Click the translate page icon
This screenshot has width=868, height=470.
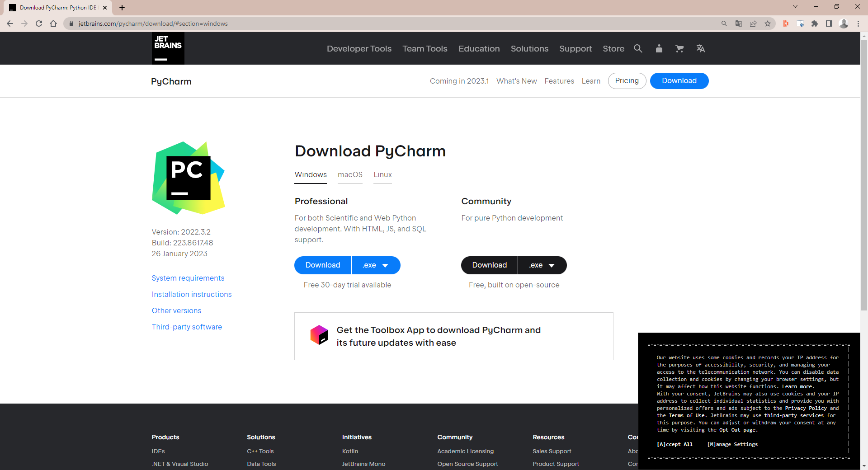(x=739, y=23)
